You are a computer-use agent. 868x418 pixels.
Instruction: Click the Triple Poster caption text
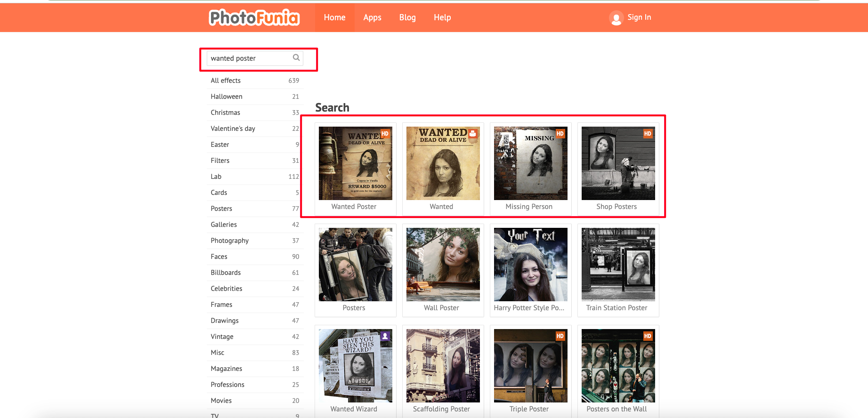[x=529, y=409]
